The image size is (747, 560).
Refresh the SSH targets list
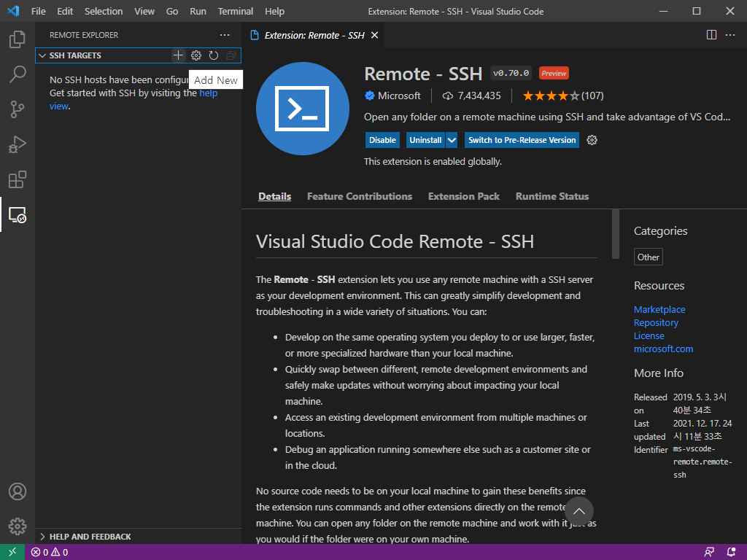pyautogui.click(x=214, y=55)
